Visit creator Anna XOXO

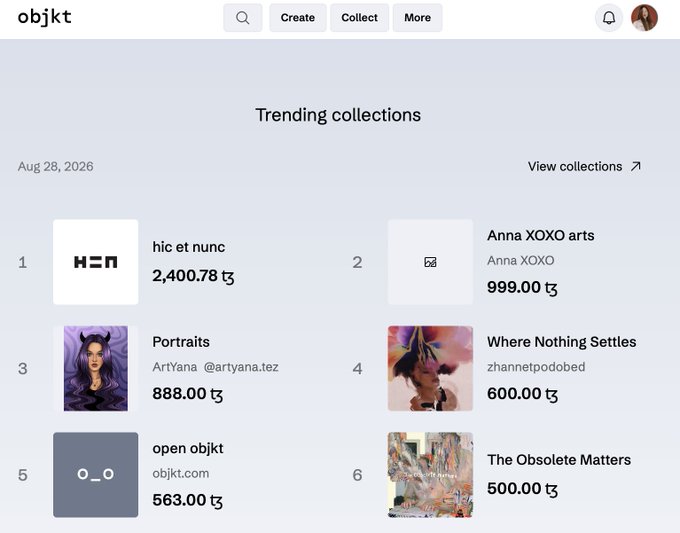point(520,260)
